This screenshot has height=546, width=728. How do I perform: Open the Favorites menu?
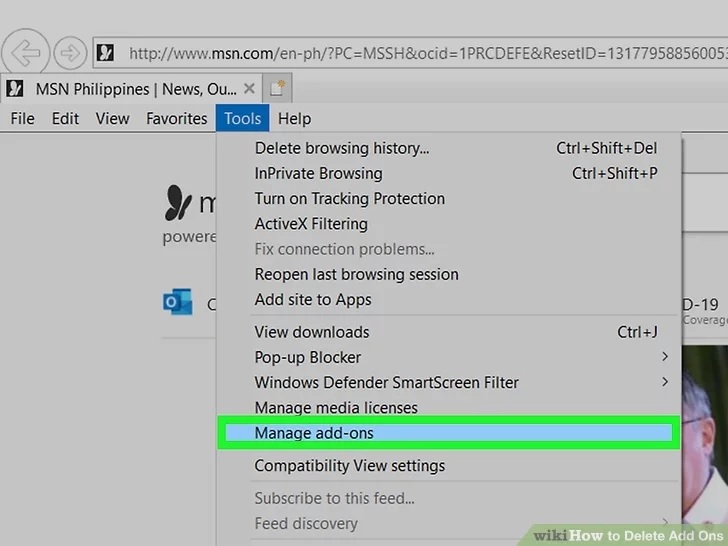(x=176, y=119)
